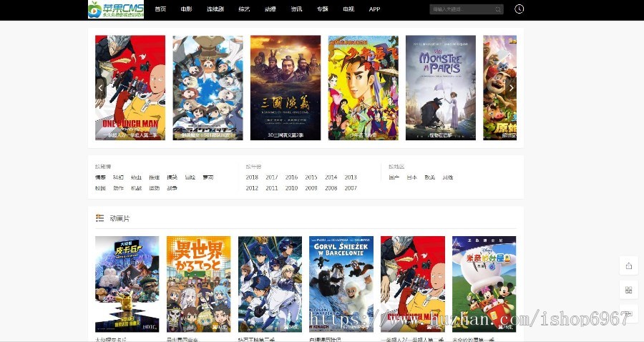Filter by genre 战争

point(172,188)
